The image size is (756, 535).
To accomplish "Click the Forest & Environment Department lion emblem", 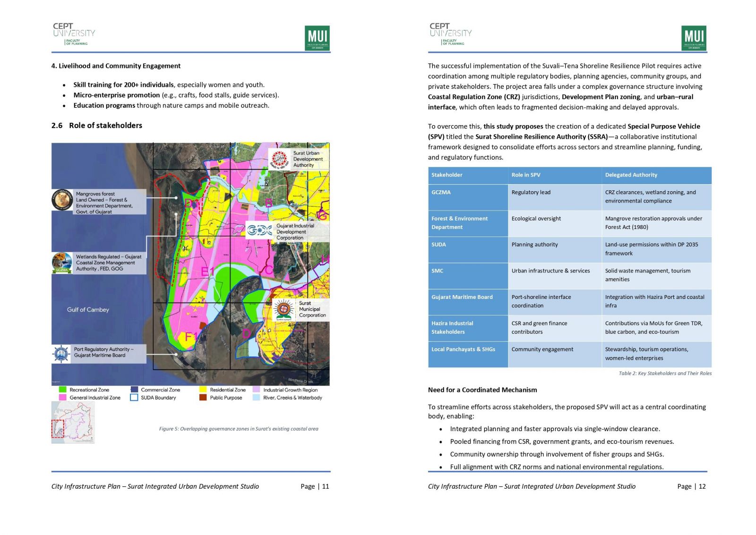I will [x=62, y=200].
